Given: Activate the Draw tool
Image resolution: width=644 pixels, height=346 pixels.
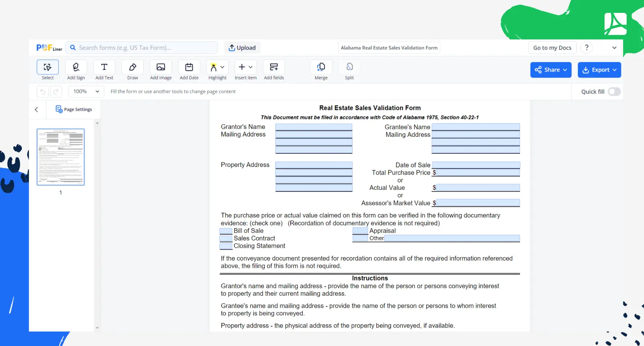Looking at the screenshot, I should (132, 67).
